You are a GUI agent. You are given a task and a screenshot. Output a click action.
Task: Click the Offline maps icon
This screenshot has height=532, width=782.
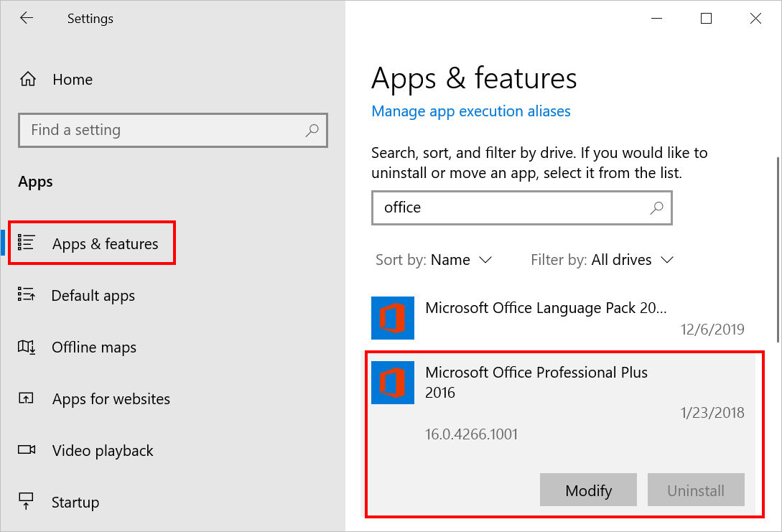(27, 347)
